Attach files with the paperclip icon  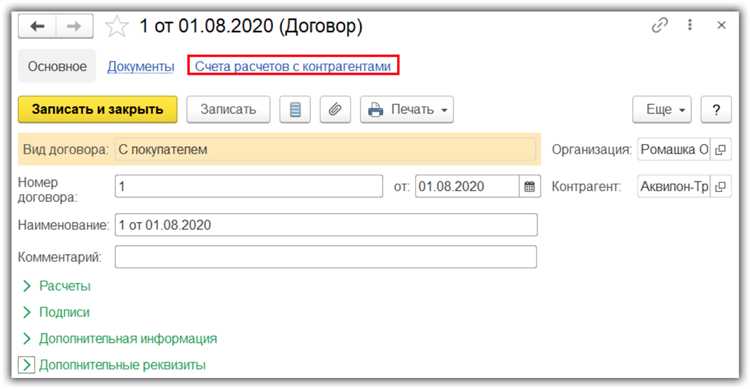tap(335, 110)
